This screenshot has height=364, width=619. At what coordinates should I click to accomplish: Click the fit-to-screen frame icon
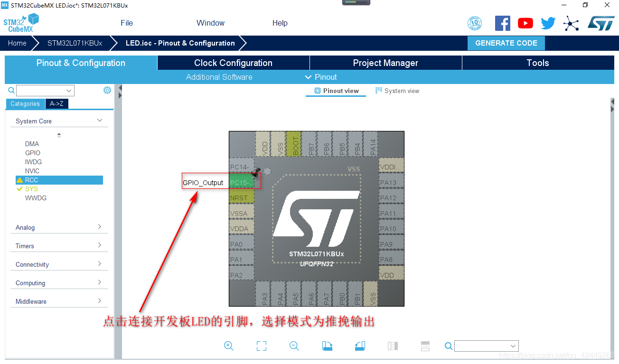[x=262, y=346]
